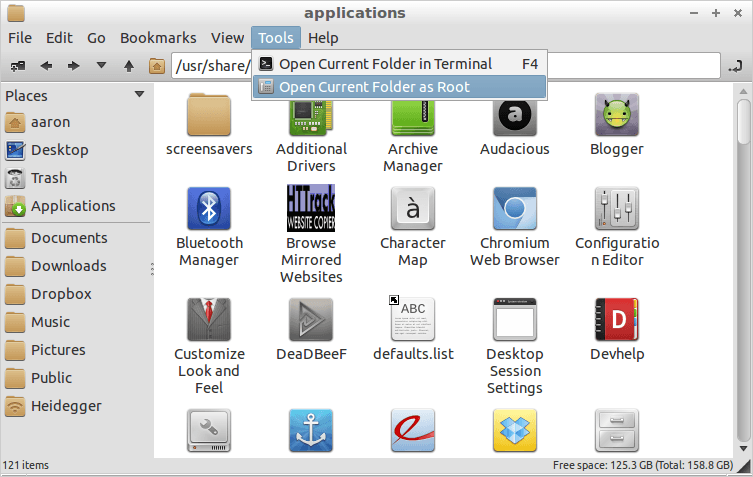Click the vertical scrollbar thumb
This screenshot has height=477, width=753.
[x=743, y=121]
